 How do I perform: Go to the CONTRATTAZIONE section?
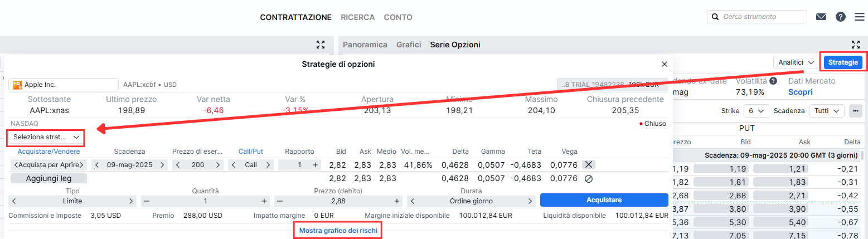(296, 17)
